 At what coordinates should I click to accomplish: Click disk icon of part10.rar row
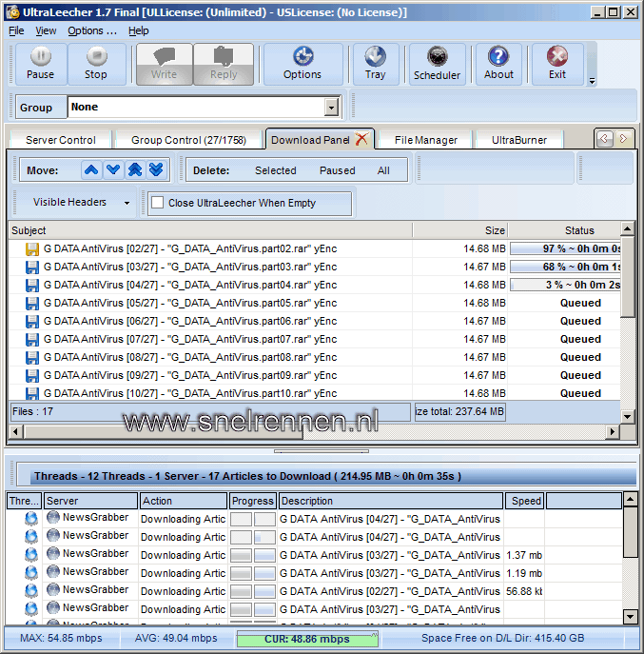(32, 394)
